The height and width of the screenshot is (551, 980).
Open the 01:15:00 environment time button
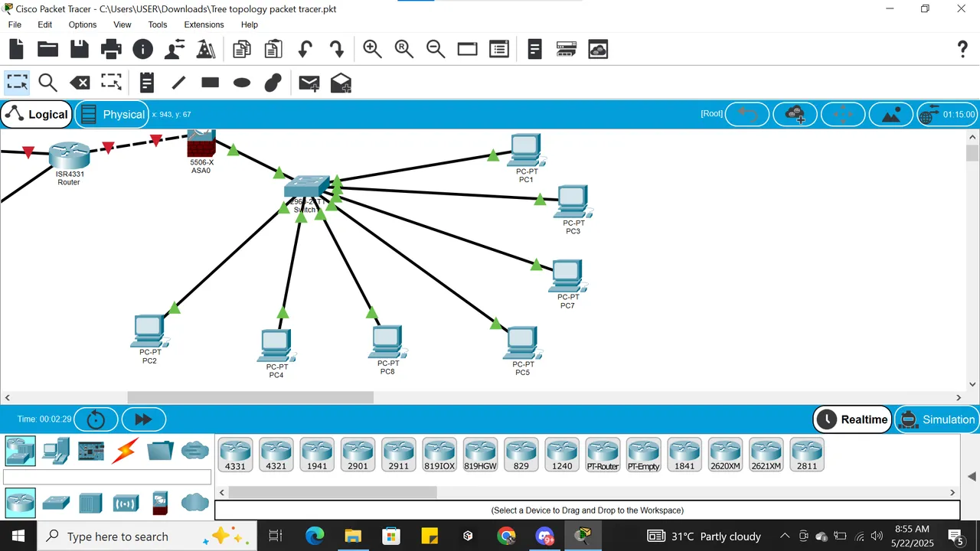pyautogui.click(x=949, y=115)
